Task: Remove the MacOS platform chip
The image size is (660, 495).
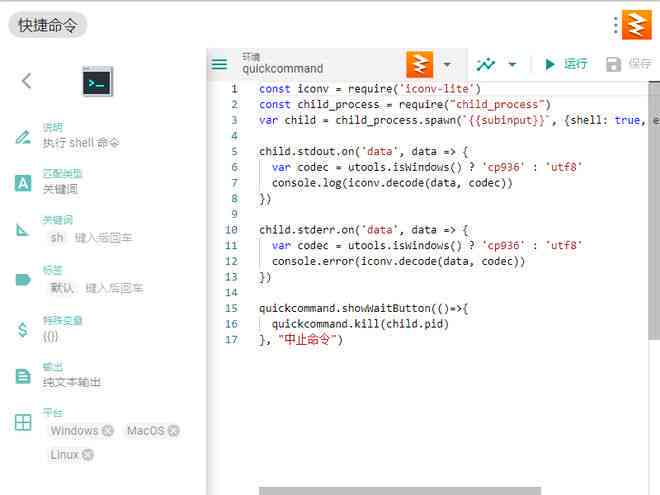Action: (173, 431)
